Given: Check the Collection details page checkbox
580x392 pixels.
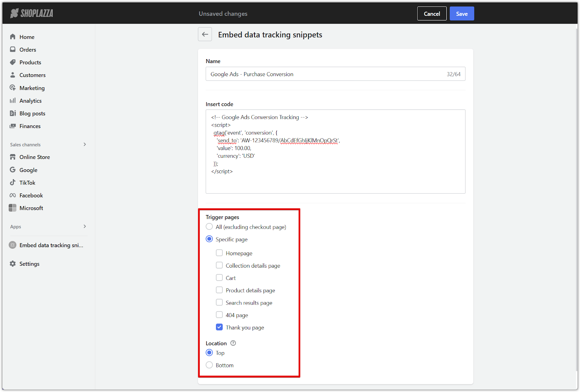Looking at the screenshot, I should coord(219,265).
